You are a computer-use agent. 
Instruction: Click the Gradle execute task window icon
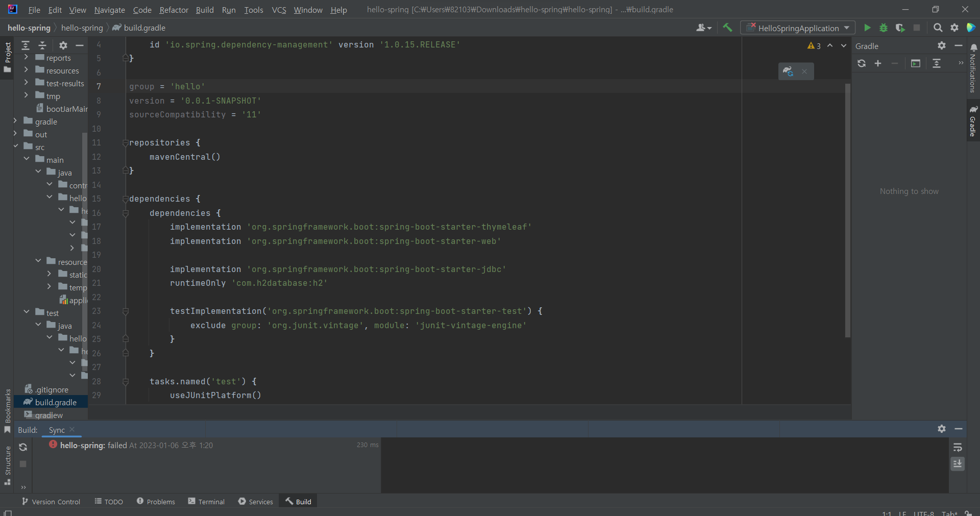(916, 63)
